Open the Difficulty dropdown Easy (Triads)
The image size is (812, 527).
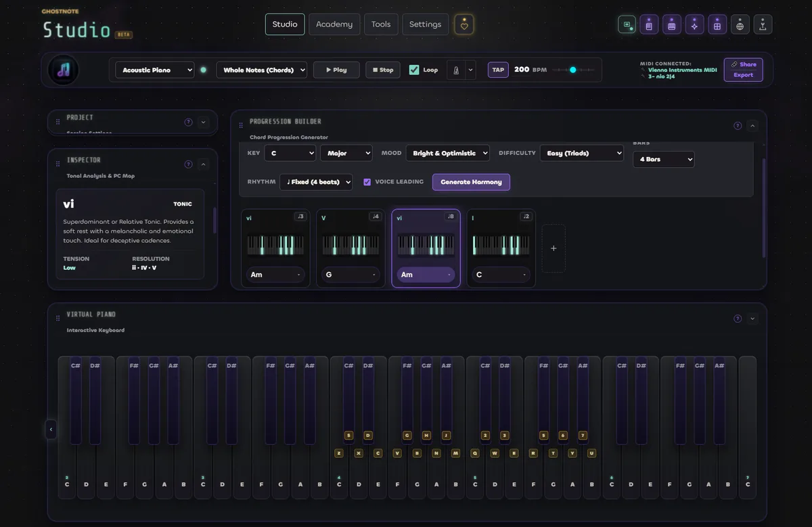[581, 154]
